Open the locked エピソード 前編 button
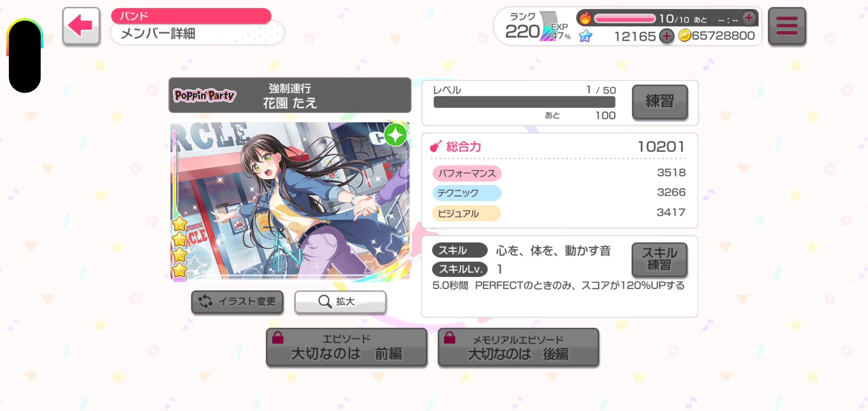 pos(346,347)
